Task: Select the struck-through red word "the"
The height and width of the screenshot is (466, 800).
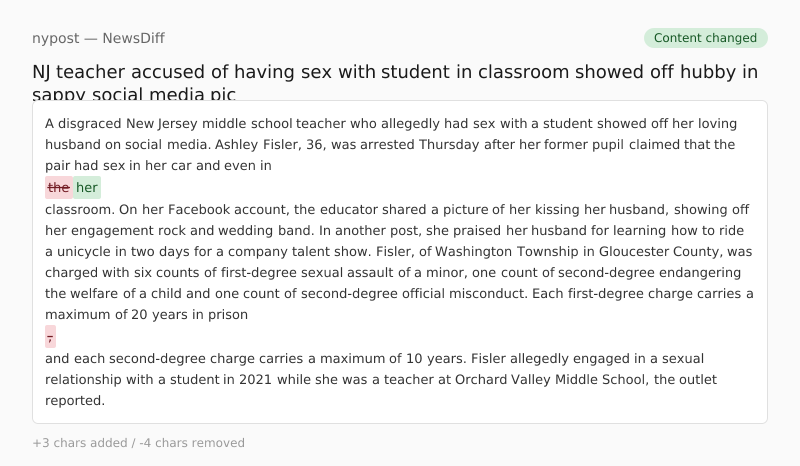Action: pos(59,188)
